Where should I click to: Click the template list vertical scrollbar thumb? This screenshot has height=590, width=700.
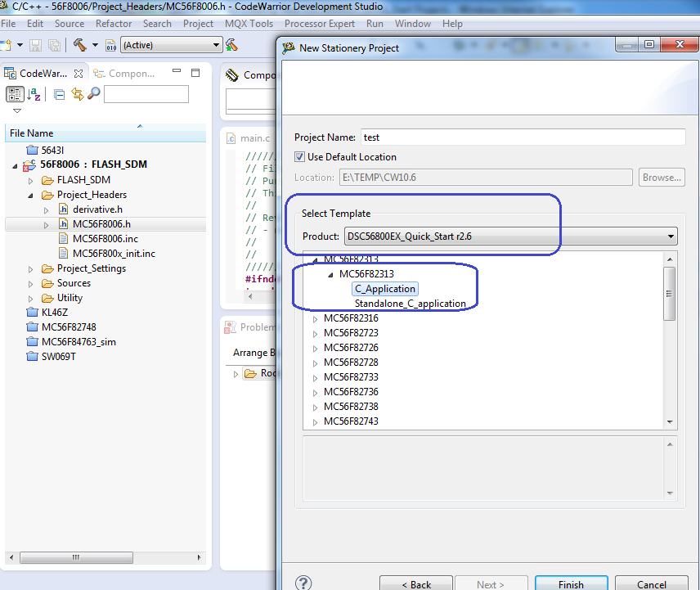pyautogui.click(x=669, y=294)
